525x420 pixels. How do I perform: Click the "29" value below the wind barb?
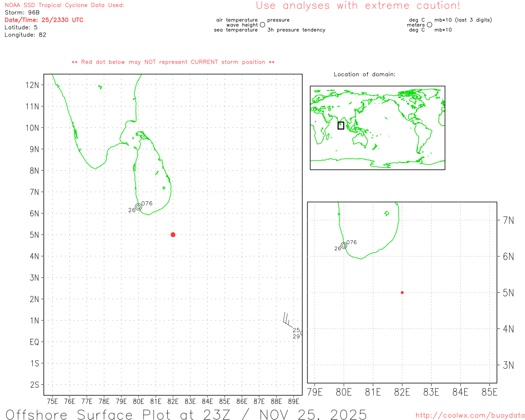(296, 336)
